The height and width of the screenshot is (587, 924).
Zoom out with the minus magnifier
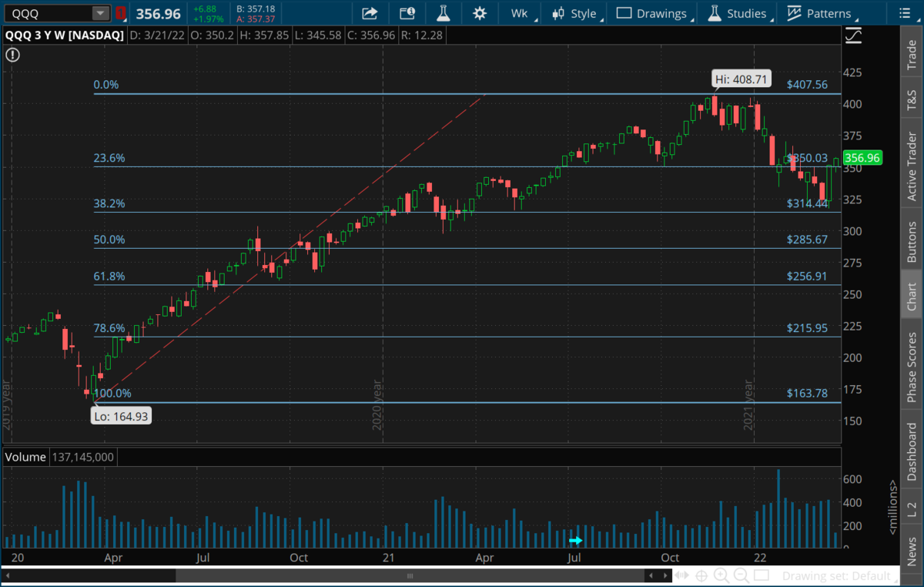742,575
